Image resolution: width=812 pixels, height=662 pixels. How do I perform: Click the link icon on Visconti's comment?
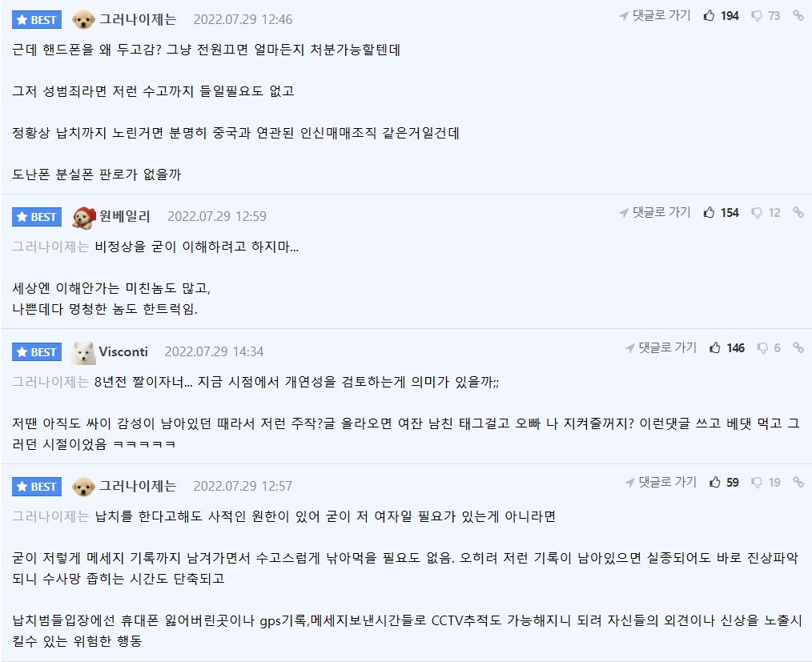coord(798,348)
